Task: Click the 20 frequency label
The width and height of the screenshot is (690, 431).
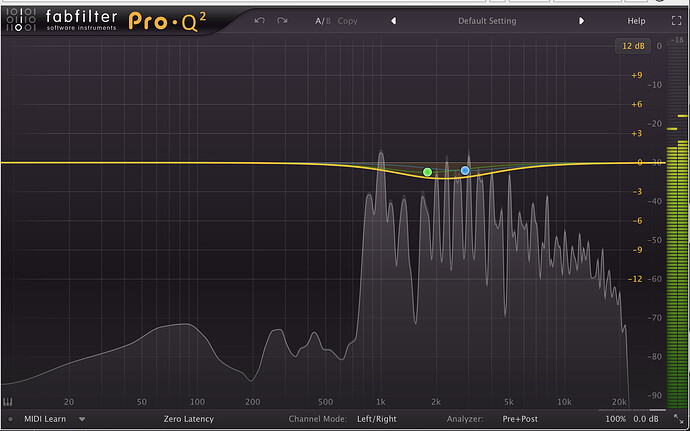Action: tap(69, 402)
